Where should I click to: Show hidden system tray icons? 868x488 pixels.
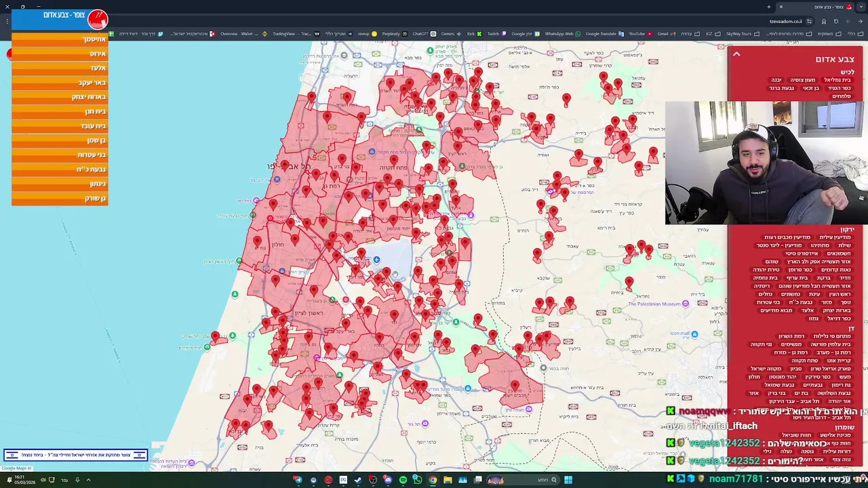(x=88, y=480)
